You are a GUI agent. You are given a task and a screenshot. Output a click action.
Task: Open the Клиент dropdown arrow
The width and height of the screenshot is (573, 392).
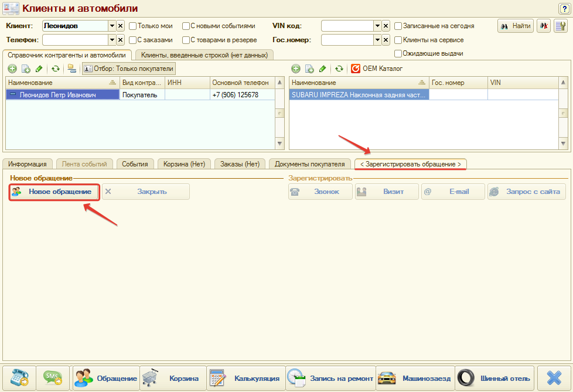112,26
